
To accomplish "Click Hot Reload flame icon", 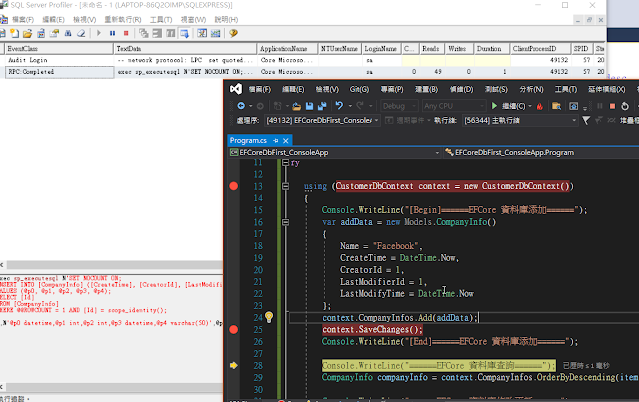I will pyautogui.click(x=540, y=106).
